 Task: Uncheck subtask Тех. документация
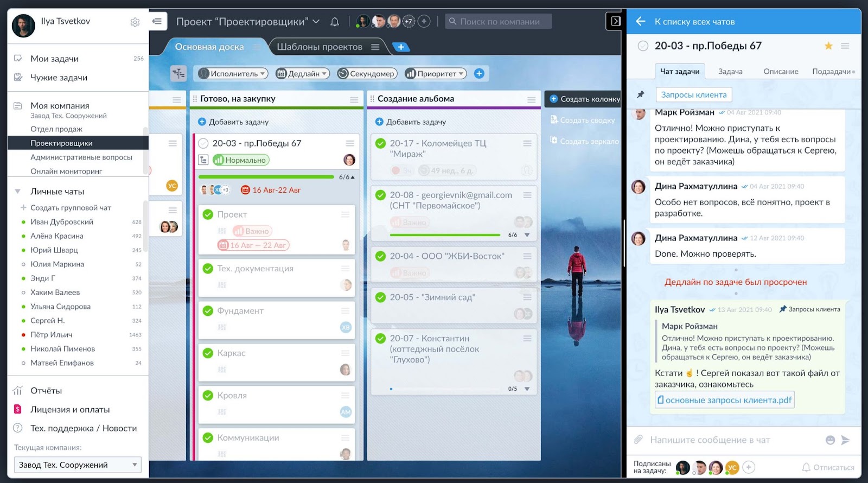(208, 268)
